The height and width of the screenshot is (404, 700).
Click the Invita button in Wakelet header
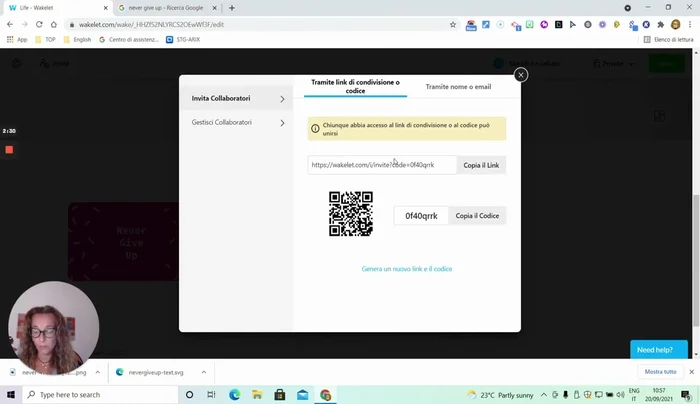pos(54,63)
